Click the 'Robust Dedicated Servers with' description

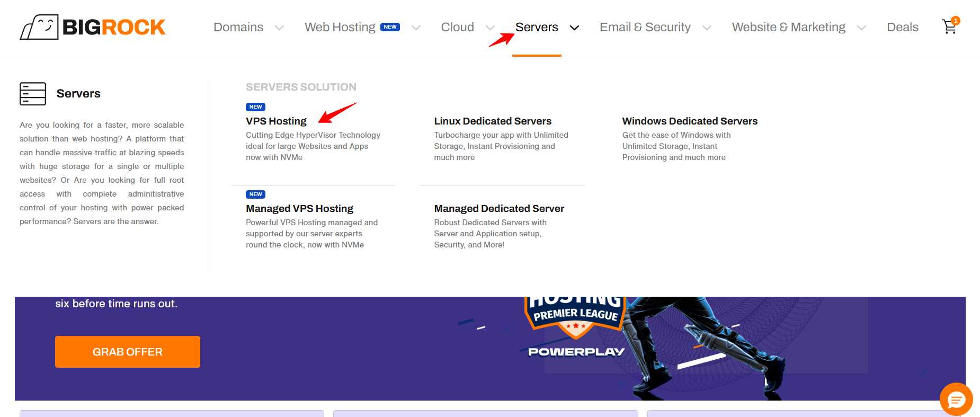491,234
